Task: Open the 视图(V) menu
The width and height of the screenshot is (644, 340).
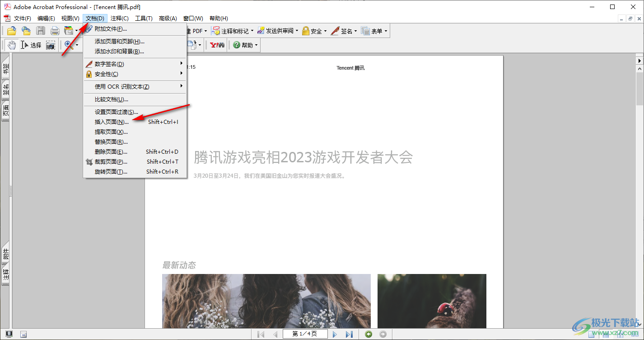Action: 70,18
